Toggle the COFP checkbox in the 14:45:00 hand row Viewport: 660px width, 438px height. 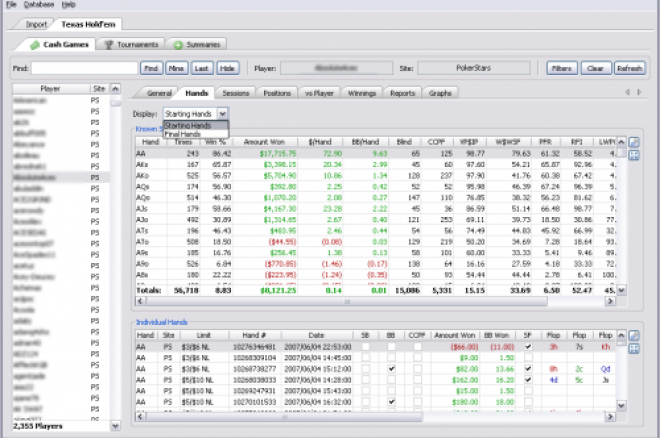coord(417,358)
